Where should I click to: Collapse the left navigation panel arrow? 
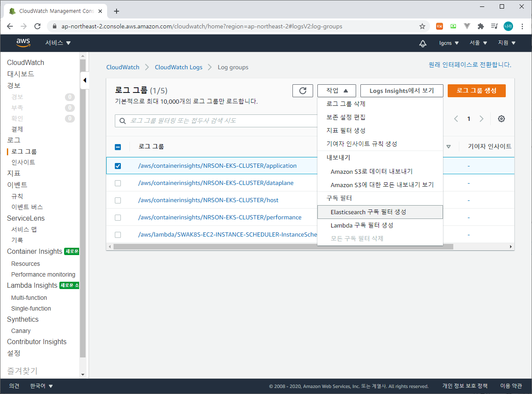(85, 80)
